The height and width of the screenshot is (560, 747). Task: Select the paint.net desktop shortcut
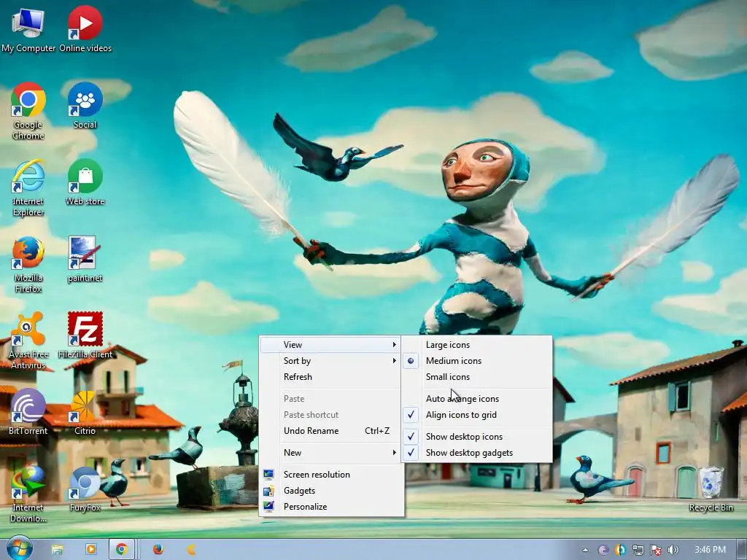(x=85, y=260)
